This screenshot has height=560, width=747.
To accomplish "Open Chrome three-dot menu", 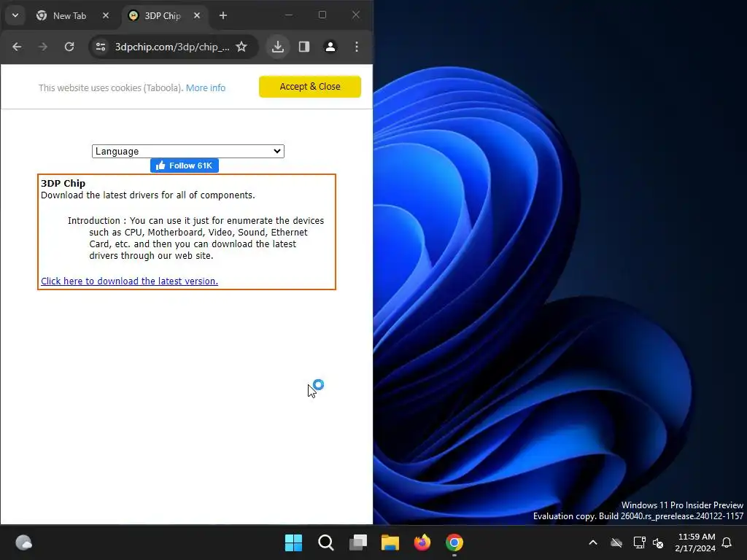I will (356, 47).
